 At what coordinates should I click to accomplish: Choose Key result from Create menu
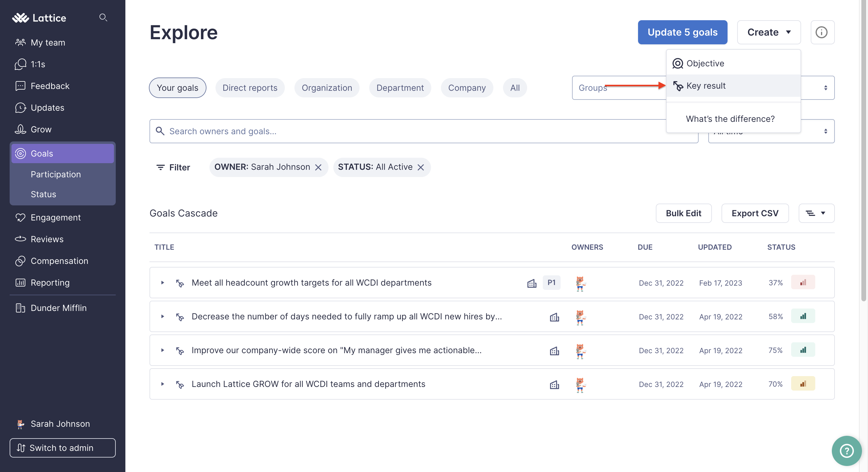coord(733,86)
